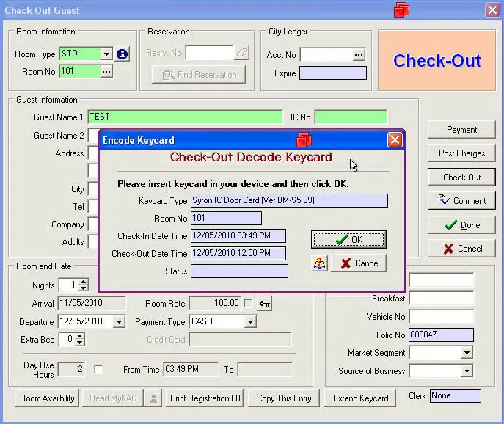Click the Resrv. No input field

click(x=209, y=52)
